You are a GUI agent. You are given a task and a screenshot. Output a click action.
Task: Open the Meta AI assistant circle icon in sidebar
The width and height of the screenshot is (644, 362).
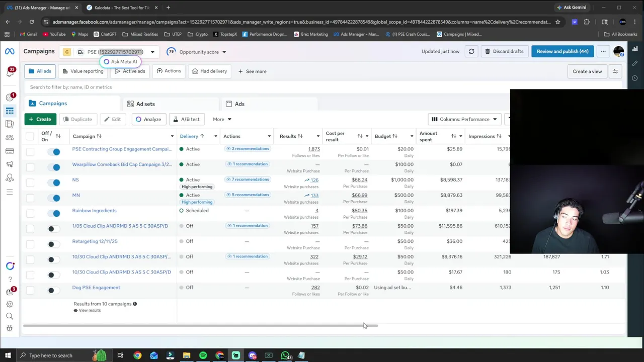tap(10, 266)
